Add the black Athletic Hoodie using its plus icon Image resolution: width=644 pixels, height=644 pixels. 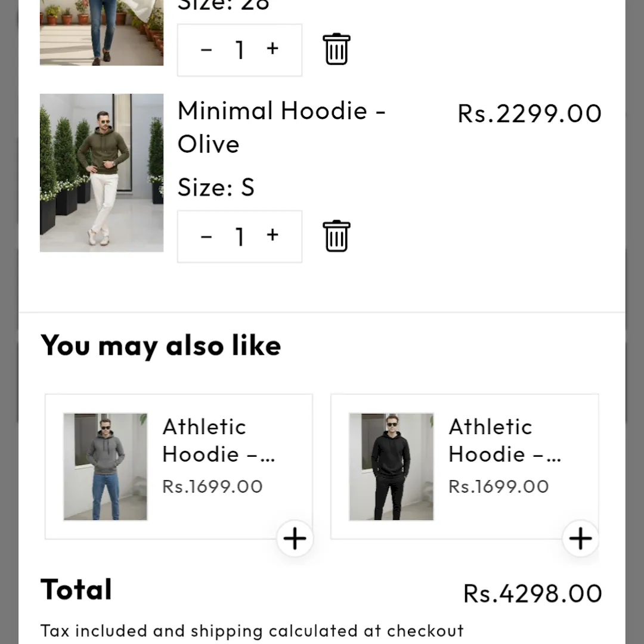coord(580,538)
